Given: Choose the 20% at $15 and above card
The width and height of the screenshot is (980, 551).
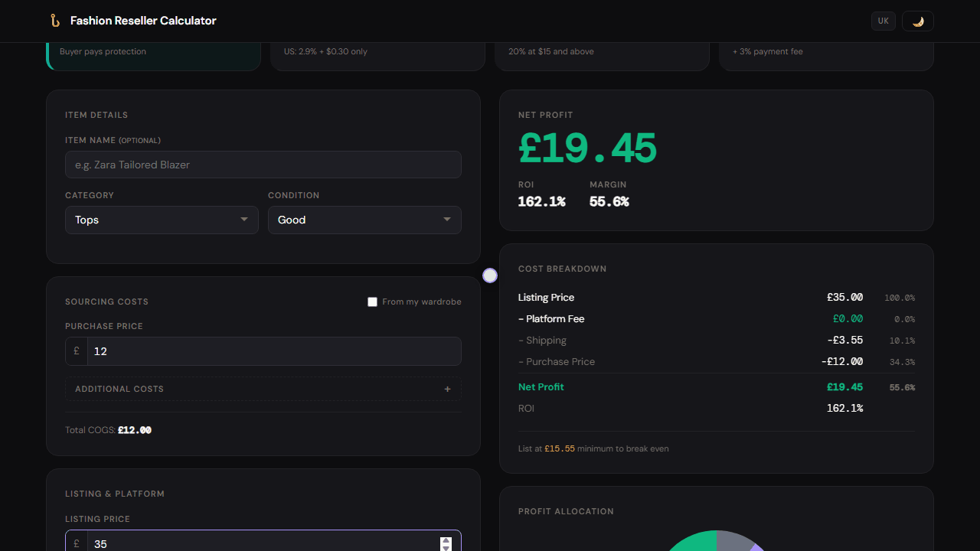Looking at the screenshot, I should coord(602,56).
